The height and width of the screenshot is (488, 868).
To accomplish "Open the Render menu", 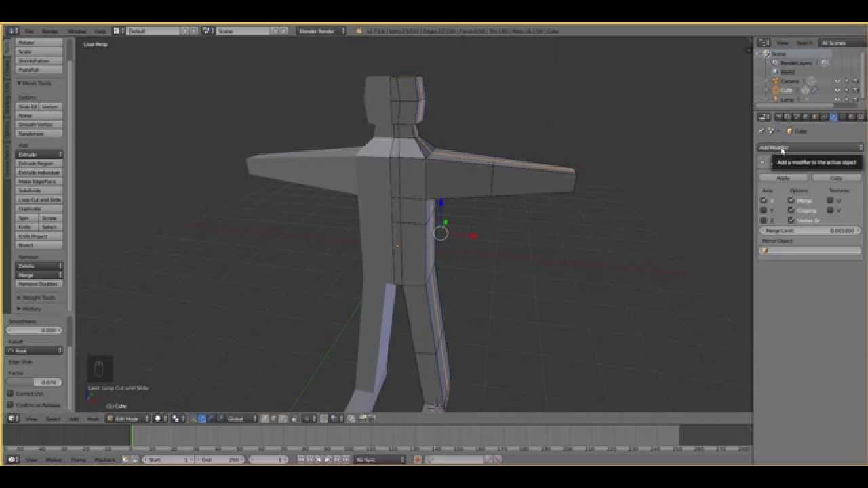I will [50, 31].
